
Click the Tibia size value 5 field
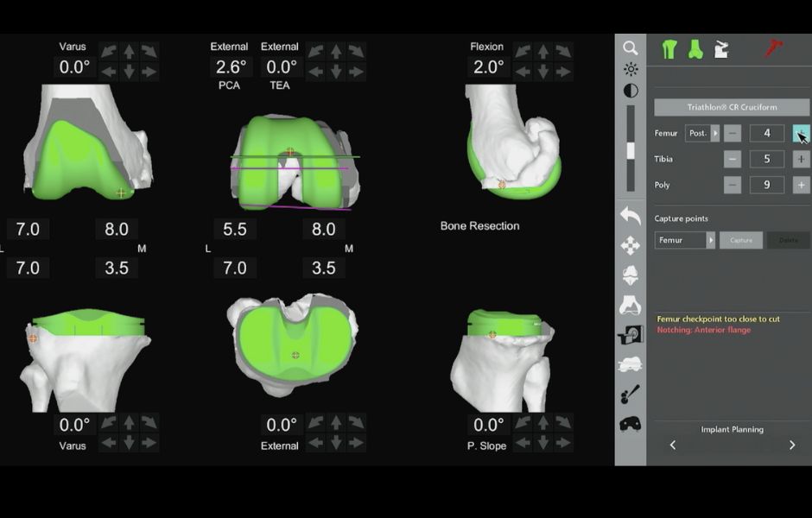pos(767,160)
